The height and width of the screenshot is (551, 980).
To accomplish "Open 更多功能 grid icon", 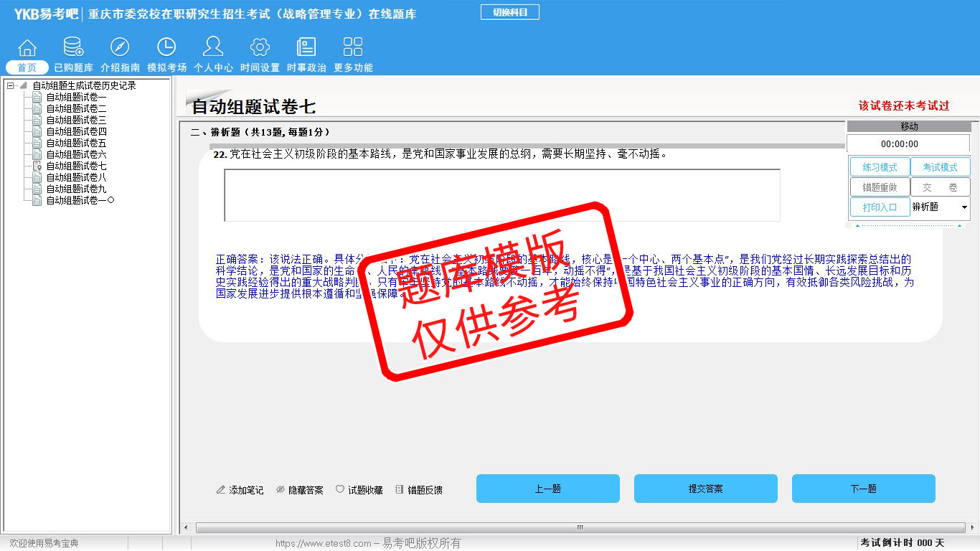I will coord(353,48).
